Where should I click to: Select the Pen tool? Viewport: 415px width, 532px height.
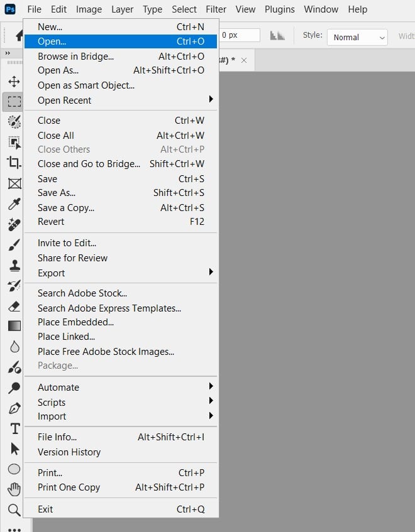pos(14,408)
